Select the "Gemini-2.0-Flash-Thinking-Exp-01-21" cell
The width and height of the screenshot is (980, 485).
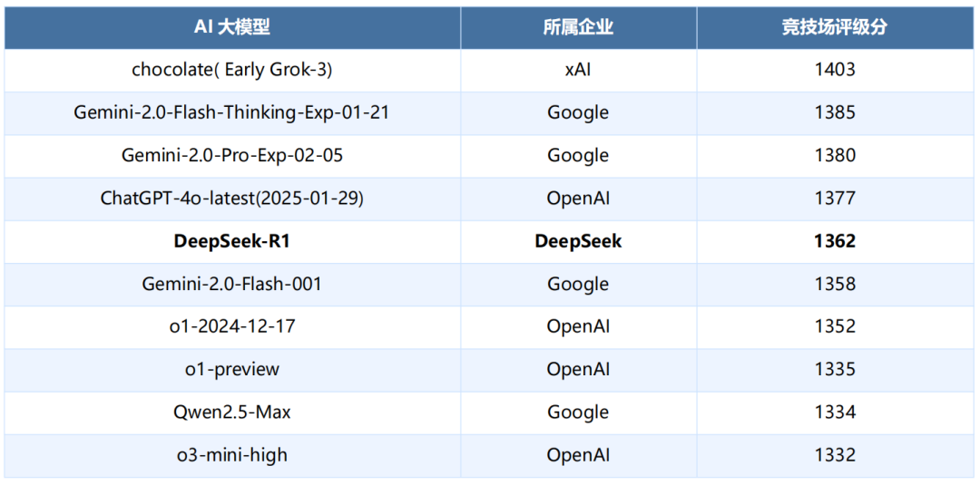tap(232, 113)
